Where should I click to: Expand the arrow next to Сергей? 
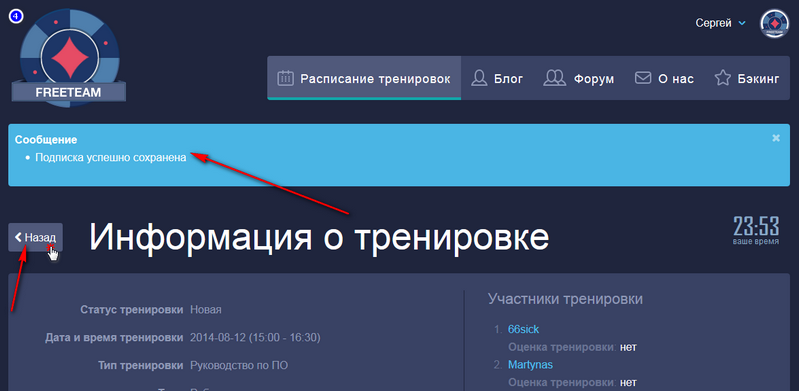742,23
